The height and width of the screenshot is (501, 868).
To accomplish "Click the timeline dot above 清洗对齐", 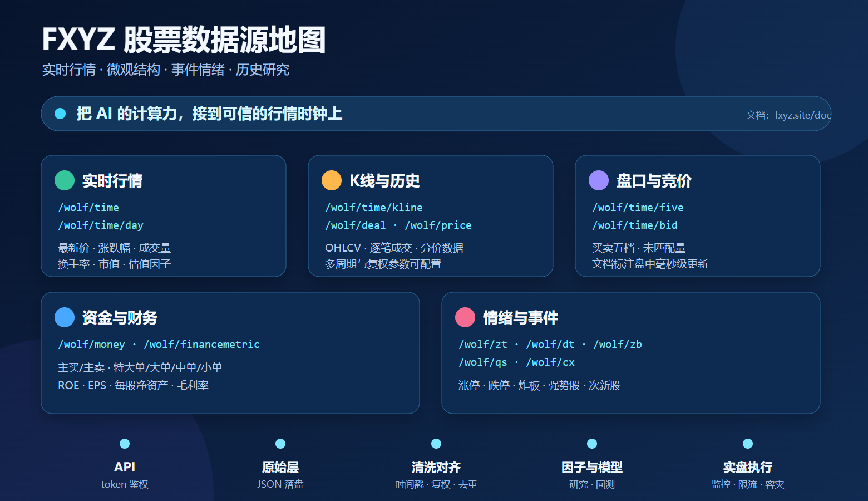I will pyautogui.click(x=436, y=444).
